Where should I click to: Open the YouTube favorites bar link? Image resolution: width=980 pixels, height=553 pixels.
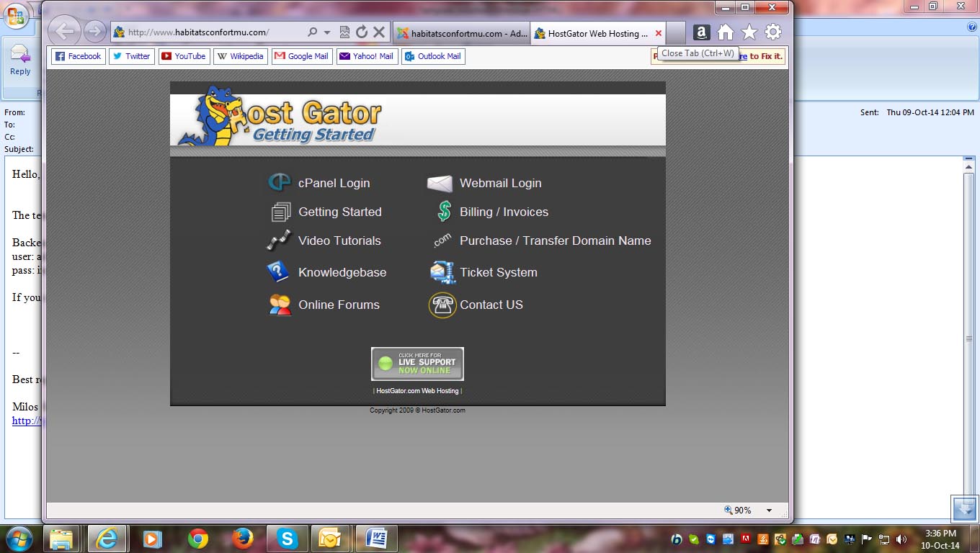tap(184, 56)
